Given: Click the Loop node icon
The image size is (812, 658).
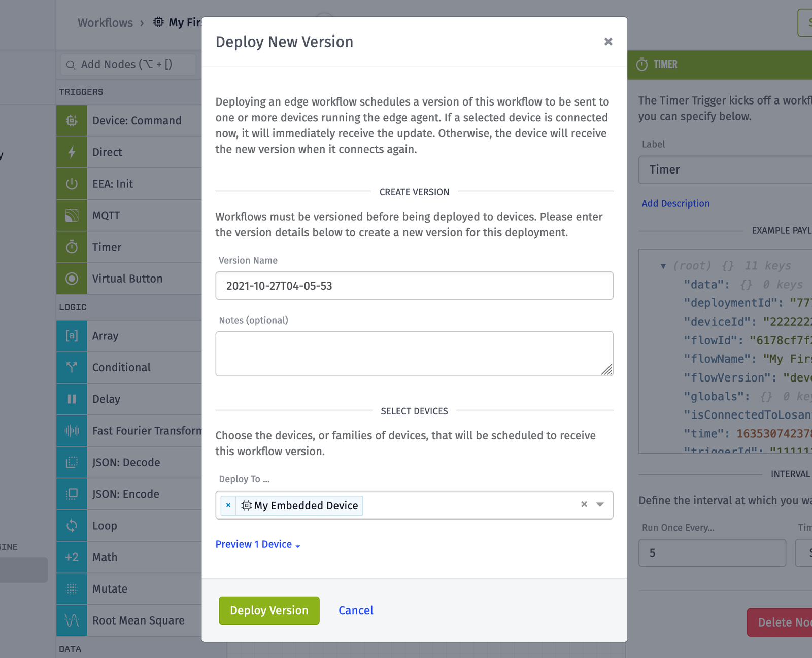Looking at the screenshot, I should 72,526.
